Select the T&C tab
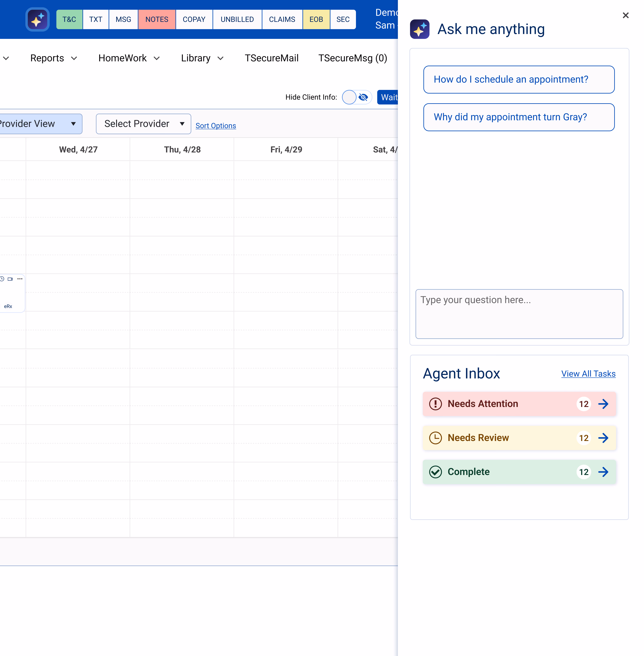The image size is (644, 656). point(69,20)
